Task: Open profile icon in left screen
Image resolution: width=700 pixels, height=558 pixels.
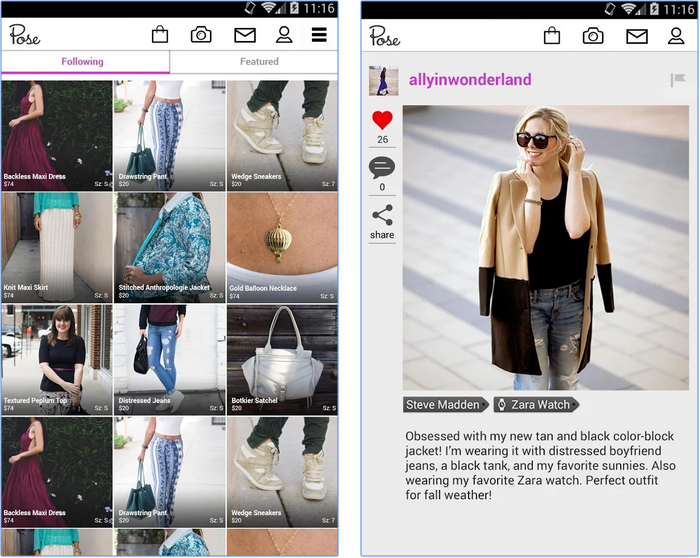Action: pyautogui.click(x=284, y=34)
